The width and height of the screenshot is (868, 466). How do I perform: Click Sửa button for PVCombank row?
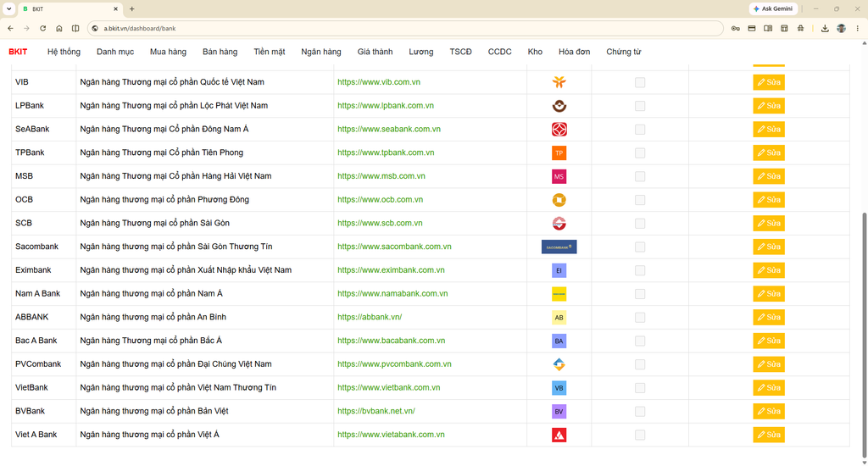click(768, 364)
